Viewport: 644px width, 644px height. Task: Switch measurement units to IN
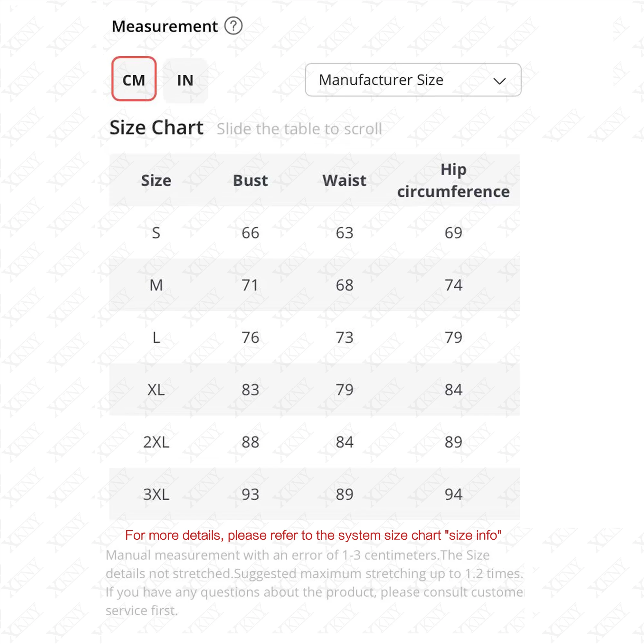click(185, 80)
